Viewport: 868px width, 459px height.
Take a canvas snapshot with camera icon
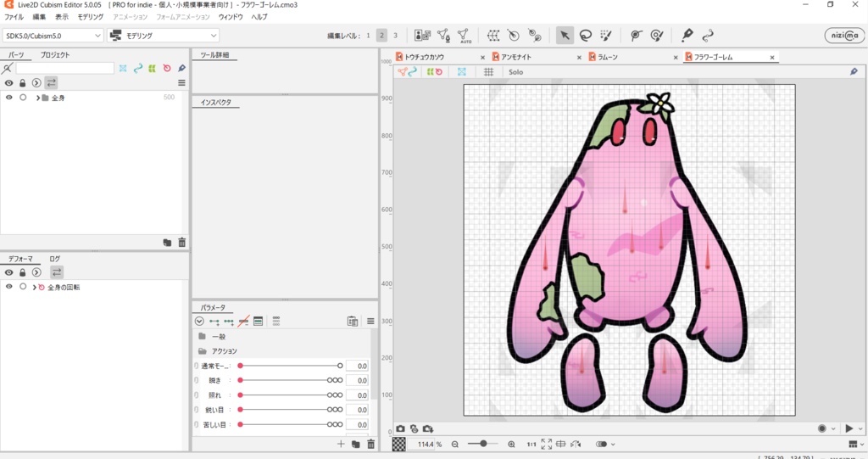400,429
